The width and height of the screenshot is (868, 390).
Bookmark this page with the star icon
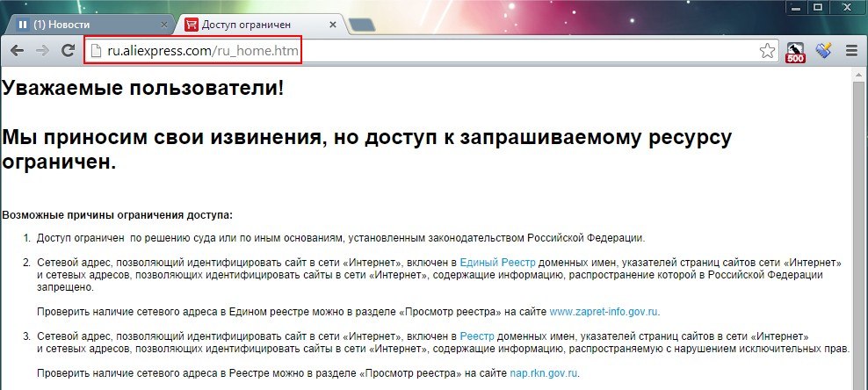pos(767,52)
